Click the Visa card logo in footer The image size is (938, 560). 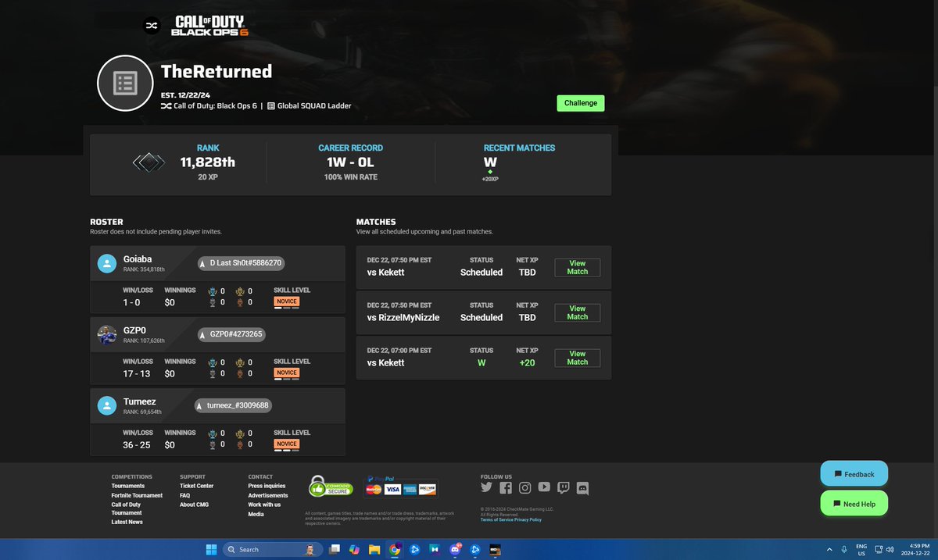[x=392, y=490]
